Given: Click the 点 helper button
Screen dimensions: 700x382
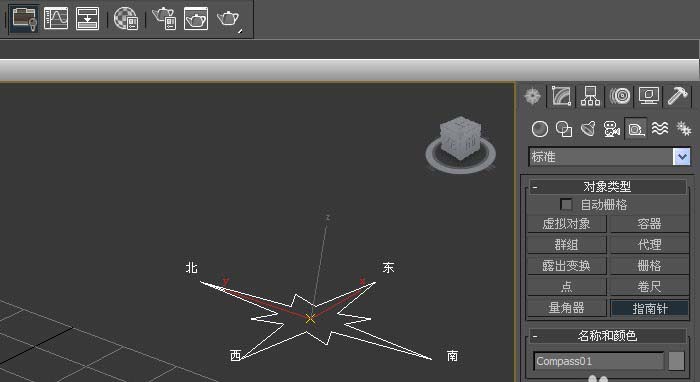Looking at the screenshot, I should tap(567, 286).
